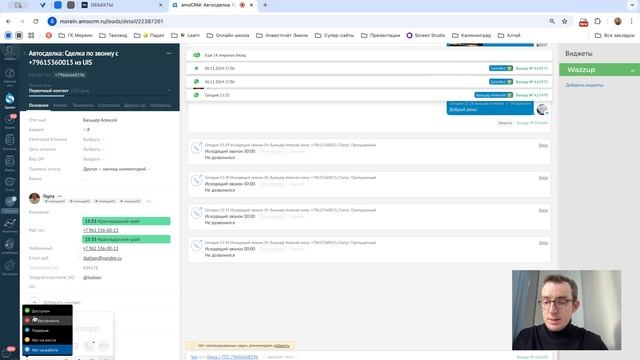This screenshot has height=360, width=640.
Task: Open the Папа contact avatar
Action: 34,198
